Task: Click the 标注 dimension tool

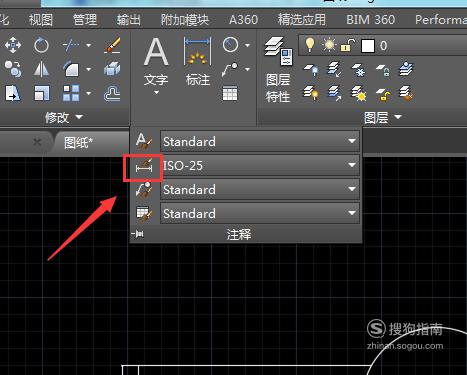Action: click(198, 62)
